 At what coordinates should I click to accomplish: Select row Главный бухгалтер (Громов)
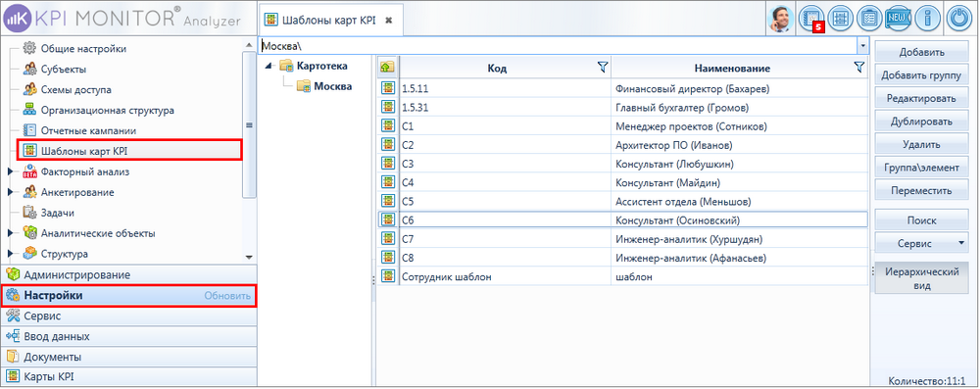pos(623,107)
